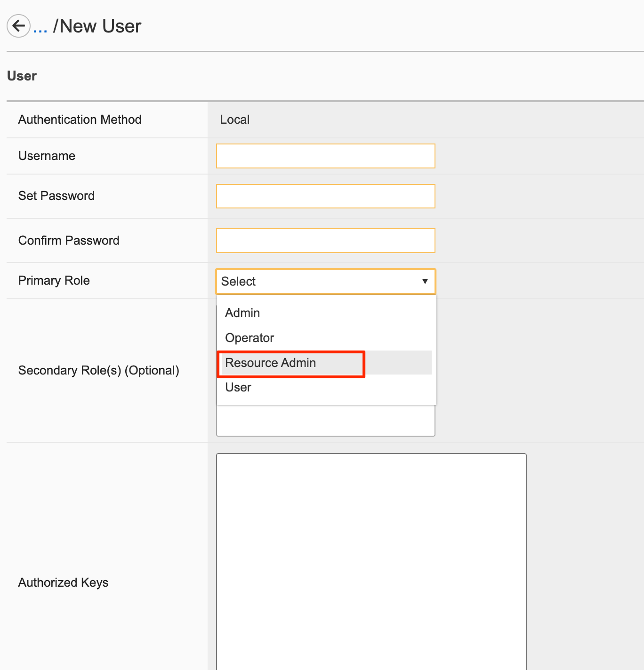Click the Authorized Keys label
This screenshot has height=670, width=644.
63,582
